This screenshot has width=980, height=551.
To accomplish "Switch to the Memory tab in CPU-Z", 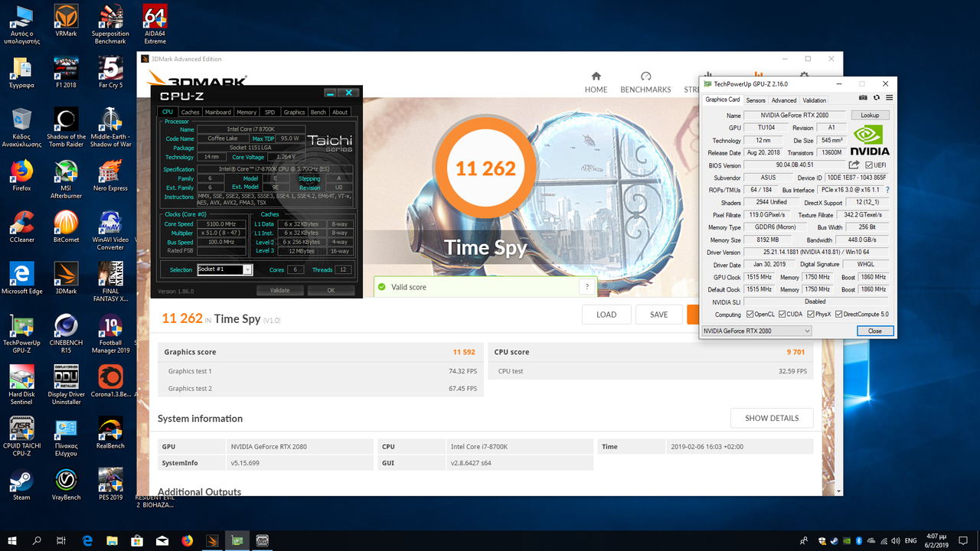I will 247,112.
